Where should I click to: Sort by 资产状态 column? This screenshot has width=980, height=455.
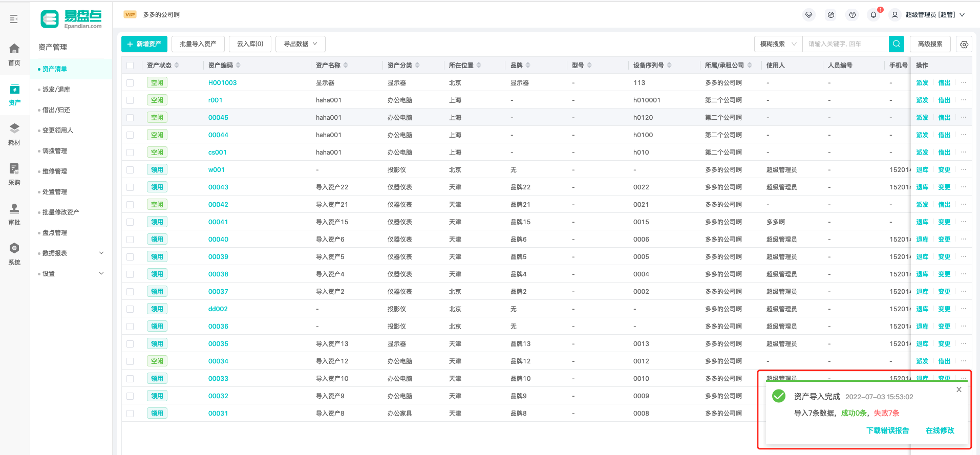(177, 65)
